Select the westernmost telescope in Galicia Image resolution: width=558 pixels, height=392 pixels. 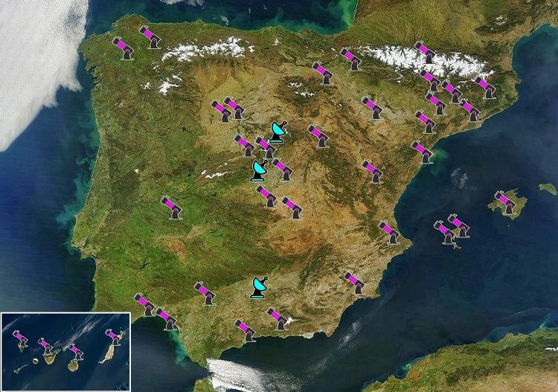point(123,49)
